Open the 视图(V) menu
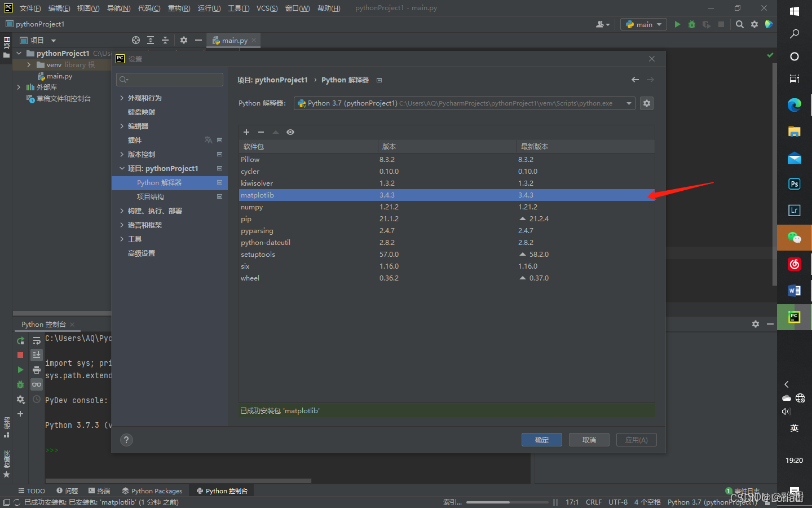812x508 pixels. coord(88,8)
